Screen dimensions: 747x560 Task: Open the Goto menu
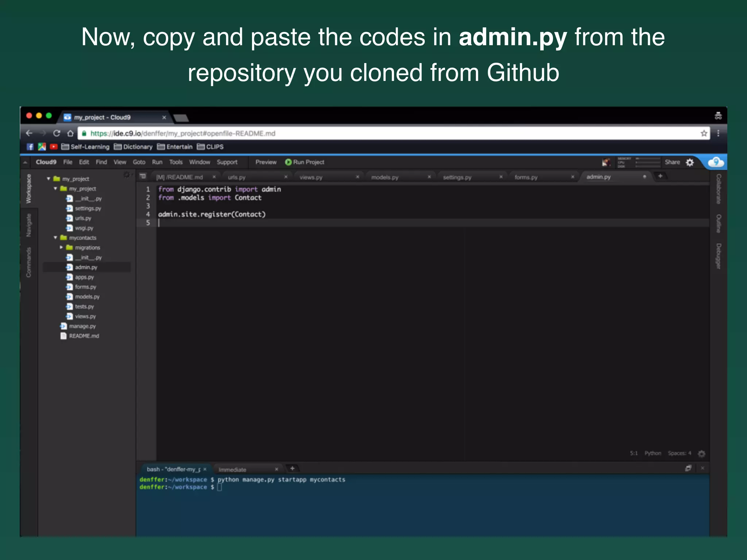(139, 162)
